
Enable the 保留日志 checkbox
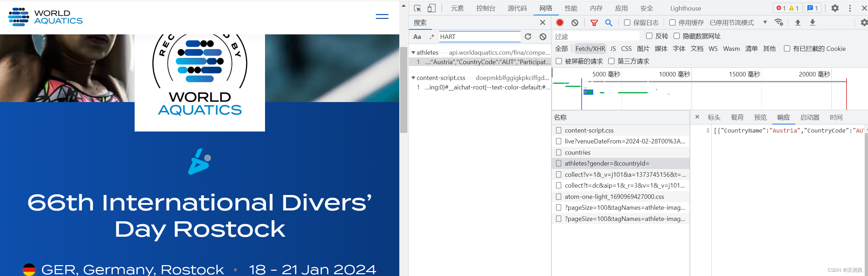[x=627, y=22]
